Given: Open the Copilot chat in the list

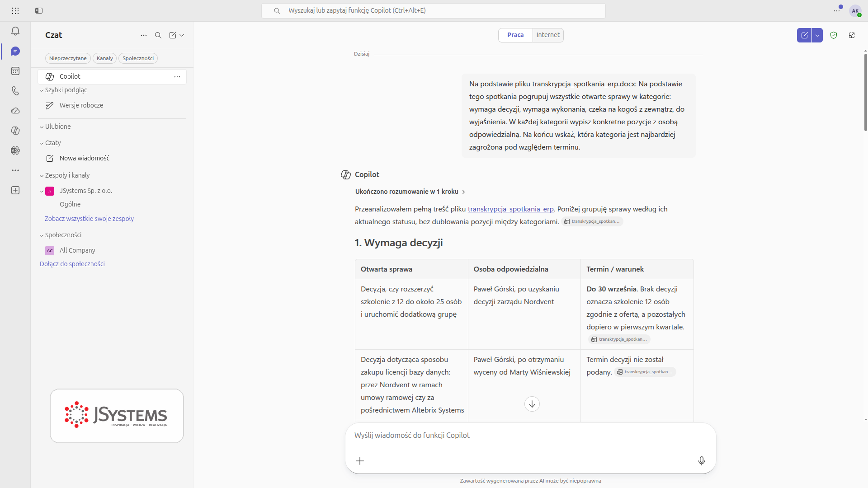Looking at the screenshot, I should click(x=112, y=77).
